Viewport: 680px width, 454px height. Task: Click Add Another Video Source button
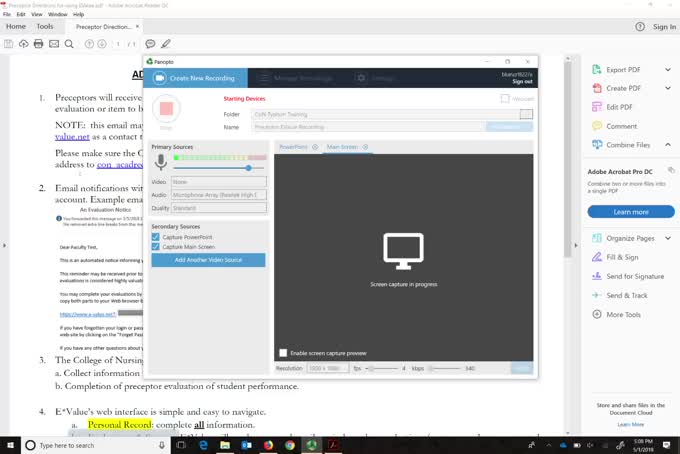pyautogui.click(x=208, y=260)
